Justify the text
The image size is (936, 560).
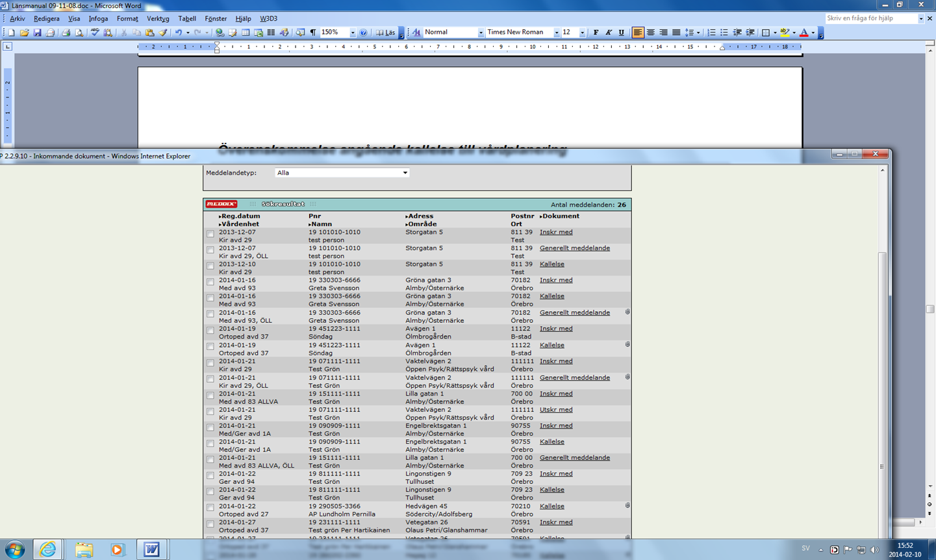(x=676, y=32)
